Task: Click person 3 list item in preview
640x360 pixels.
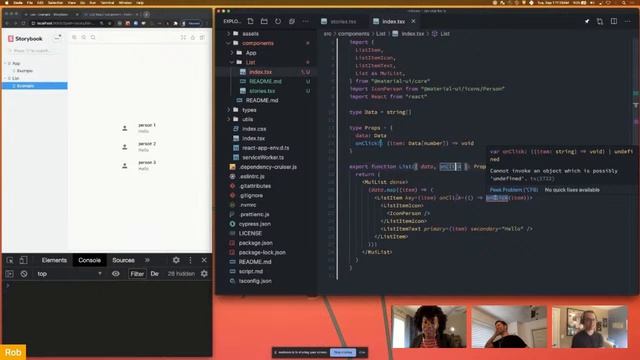Action: (x=139, y=165)
